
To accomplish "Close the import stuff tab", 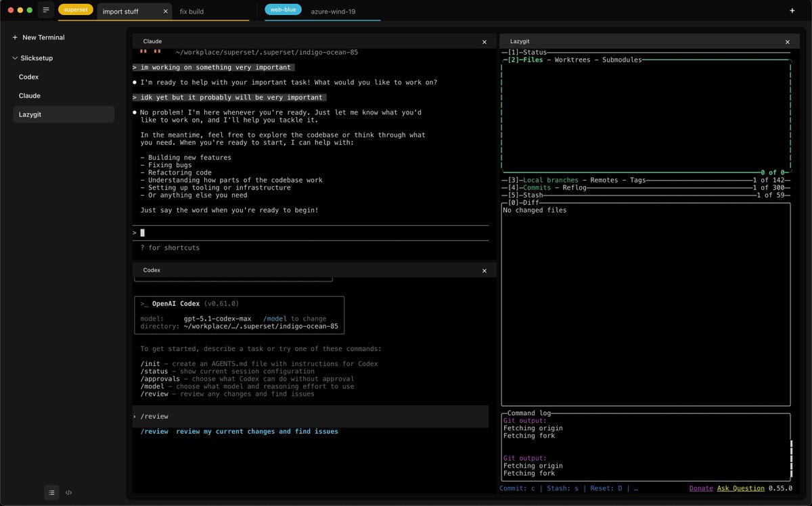I will point(166,11).
